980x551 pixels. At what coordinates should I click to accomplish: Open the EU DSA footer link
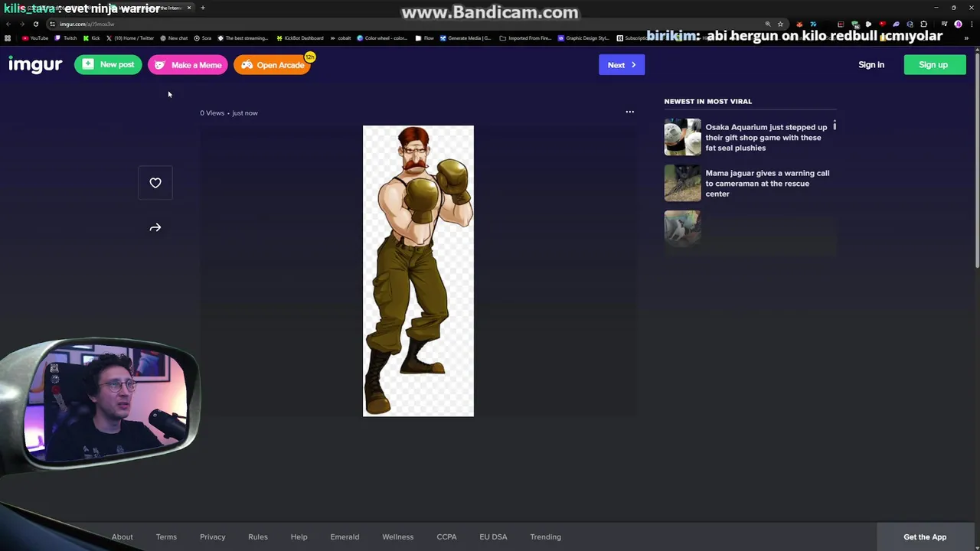point(493,537)
